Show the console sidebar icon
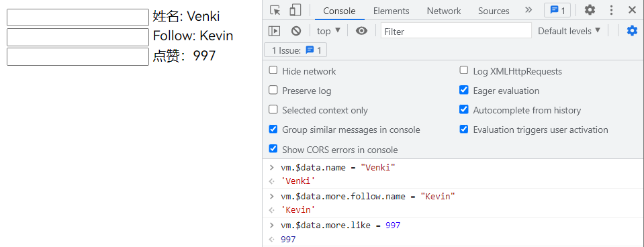Image resolution: width=644 pixels, height=247 pixels. click(x=274, y=31)
